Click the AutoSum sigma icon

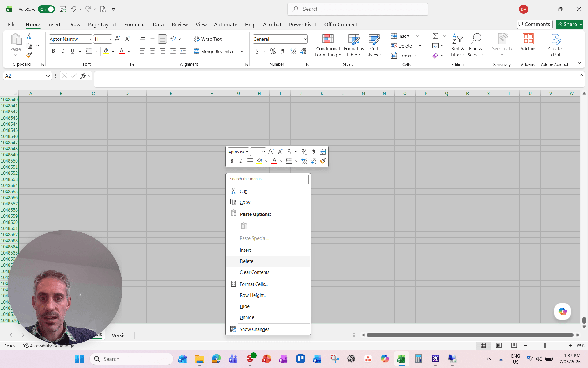tap(435, 36)
